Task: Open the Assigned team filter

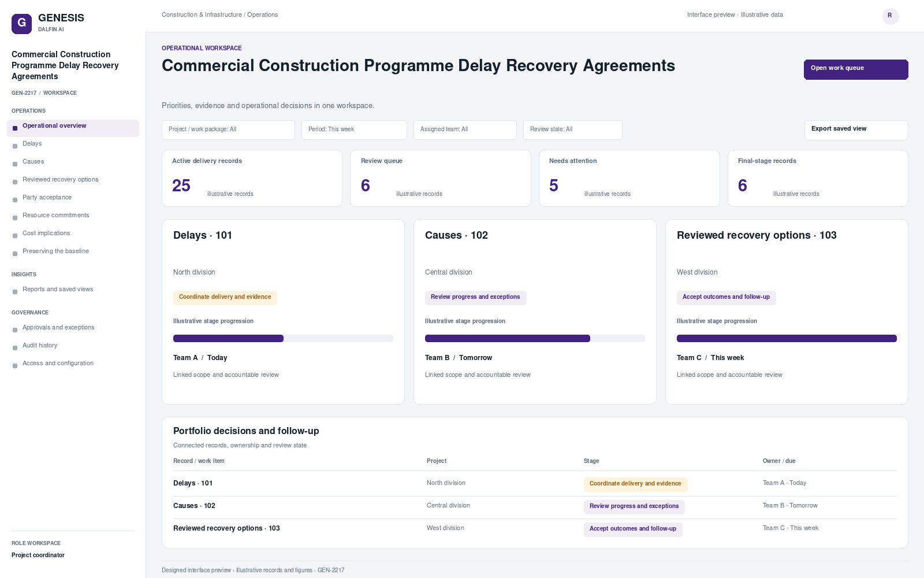Action: 465,130
